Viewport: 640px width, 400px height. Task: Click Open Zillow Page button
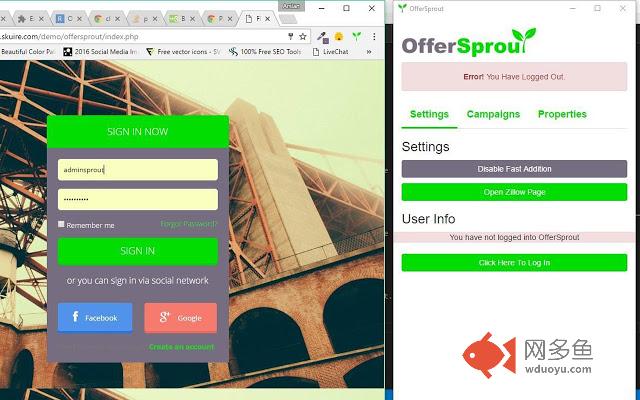514,191
